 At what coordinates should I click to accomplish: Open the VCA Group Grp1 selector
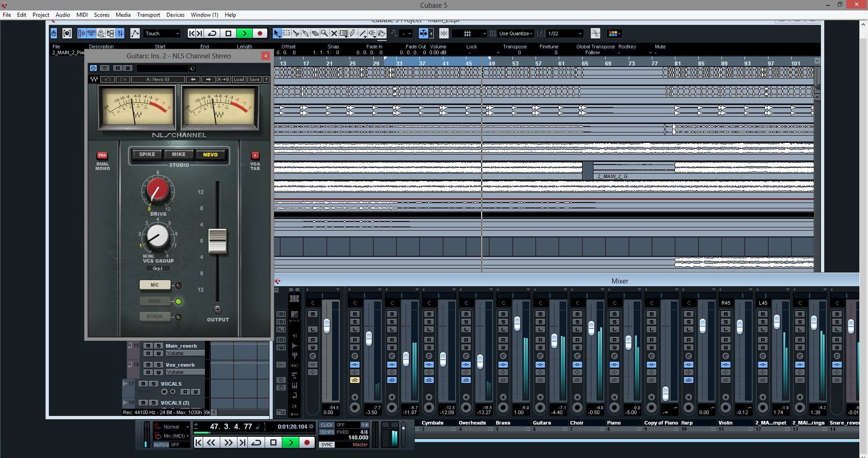[158, 268]
